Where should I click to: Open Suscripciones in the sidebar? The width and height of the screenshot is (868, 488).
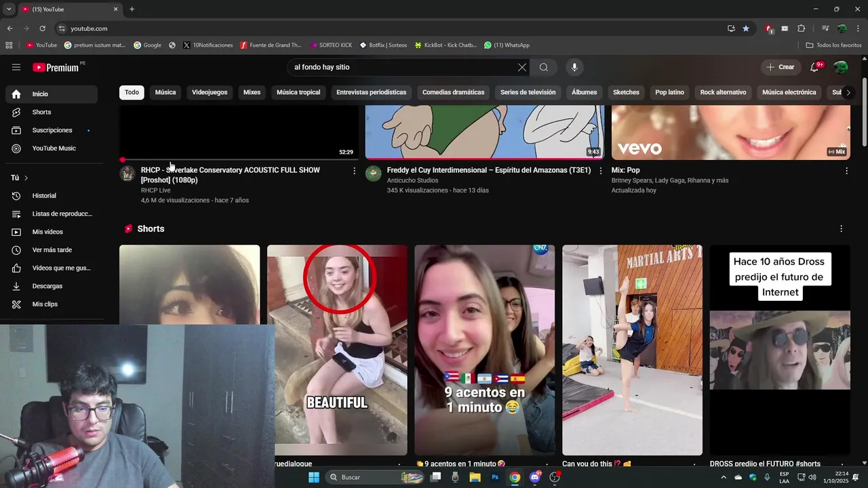point(52,130)
